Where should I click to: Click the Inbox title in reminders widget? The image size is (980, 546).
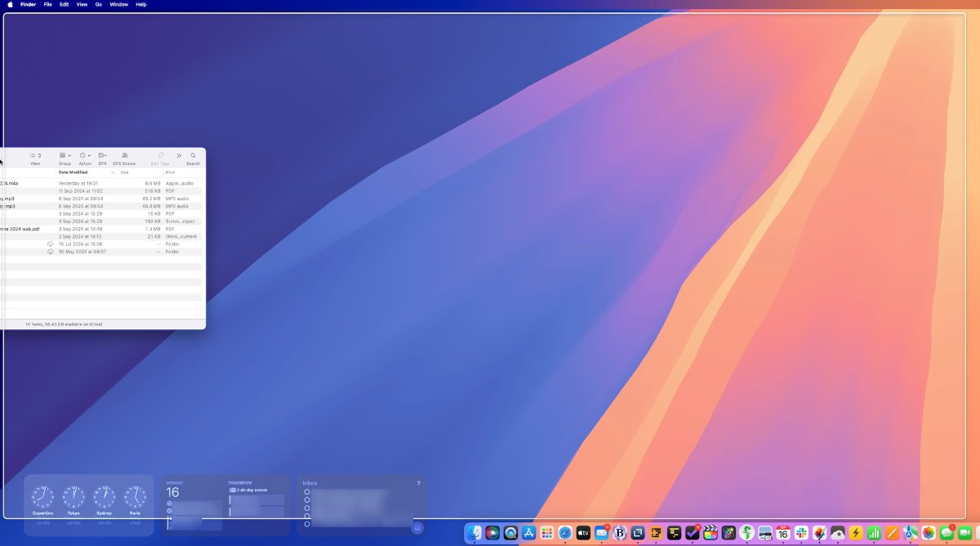[x=310, y=483]
